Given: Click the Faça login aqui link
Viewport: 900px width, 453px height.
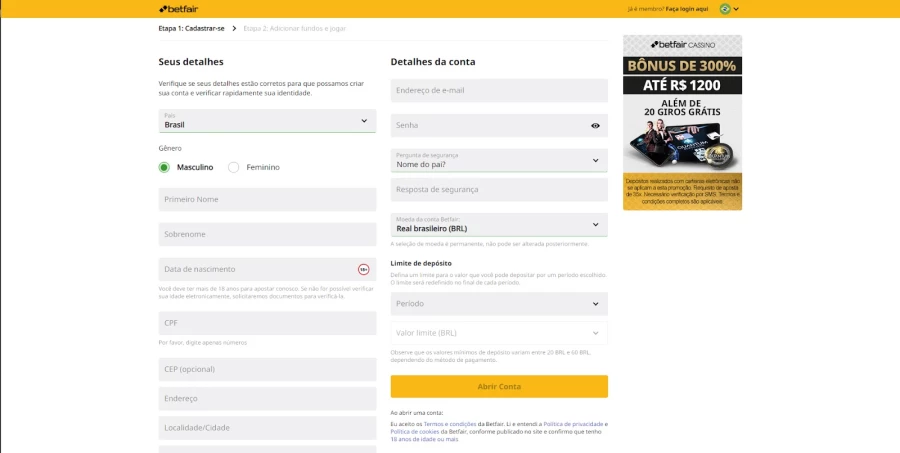Looking at the screenshot, I should [687, 9].
